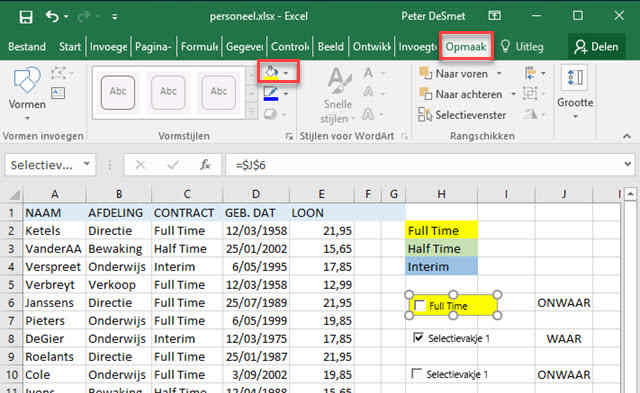640x393 pixels.
Task: Switch to the Ontwikkelaars tab
Action: click(371, 47)
